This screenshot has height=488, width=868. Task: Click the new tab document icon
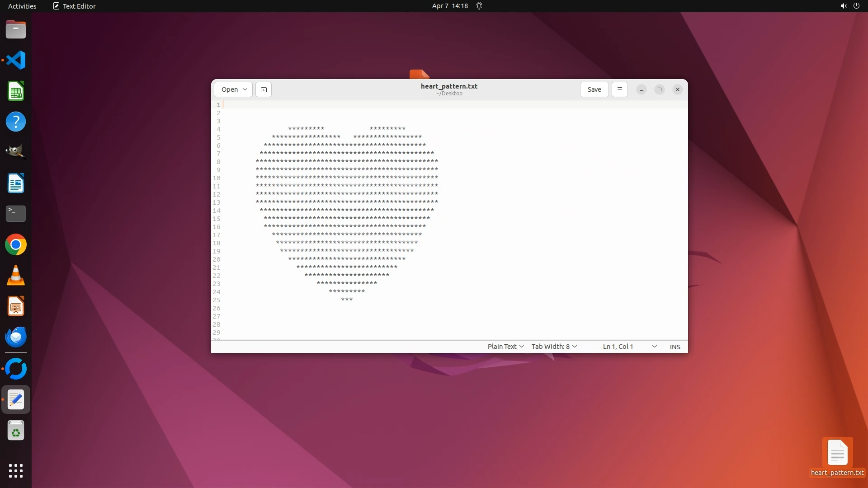coord(264,89)
